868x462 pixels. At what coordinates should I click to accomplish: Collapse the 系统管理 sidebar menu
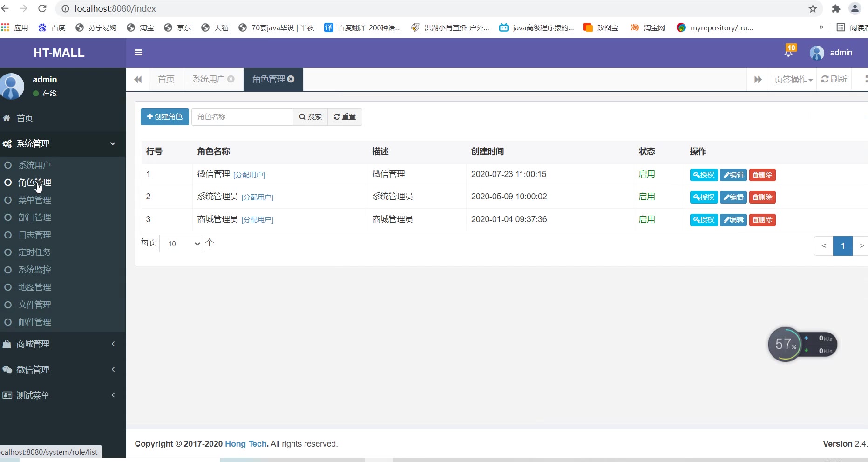click(63, 143)
